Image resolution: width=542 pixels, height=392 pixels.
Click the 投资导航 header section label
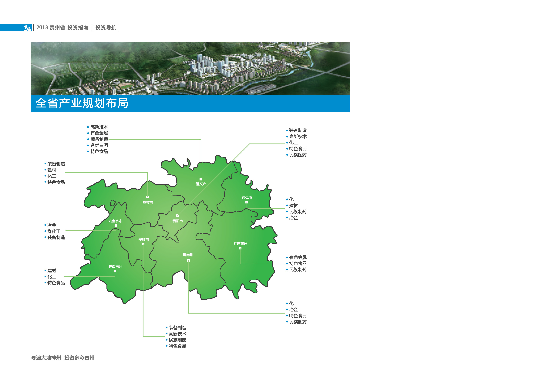click(x=106, y=28)
